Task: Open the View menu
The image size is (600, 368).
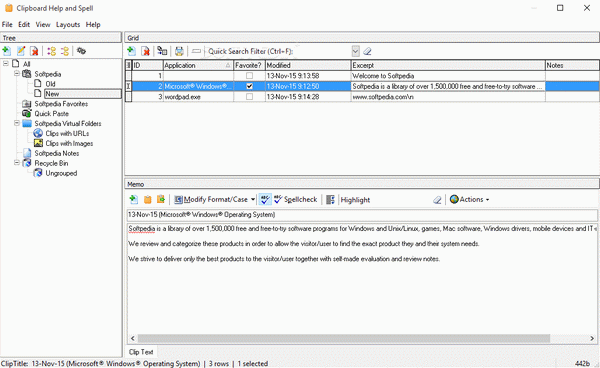Action: tap(43, 24)
